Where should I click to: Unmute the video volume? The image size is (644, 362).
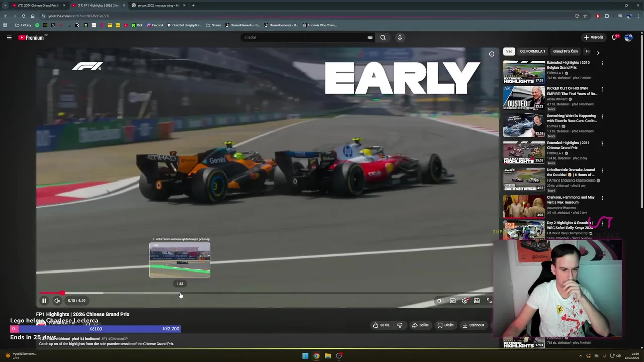click(x=57, y=301)
